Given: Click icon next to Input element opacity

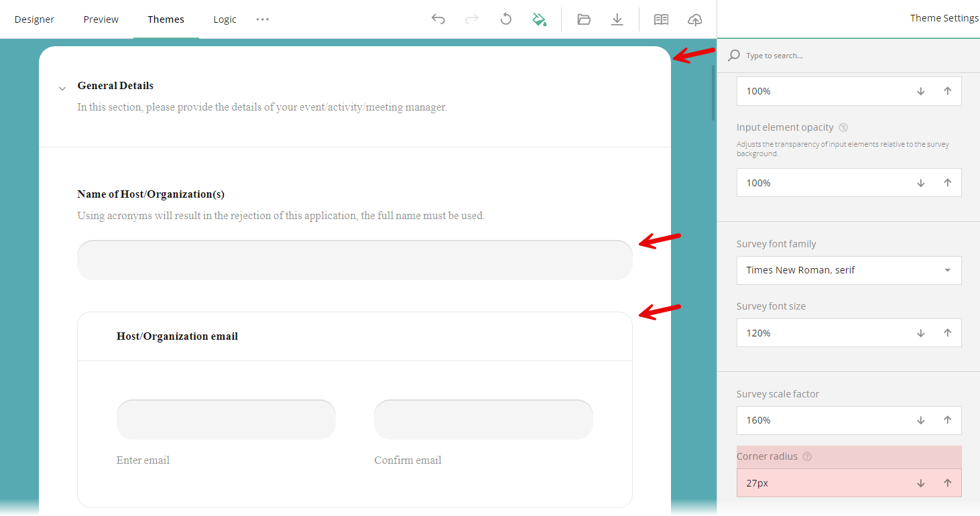Looking at the screenshot, I should 843,127.
